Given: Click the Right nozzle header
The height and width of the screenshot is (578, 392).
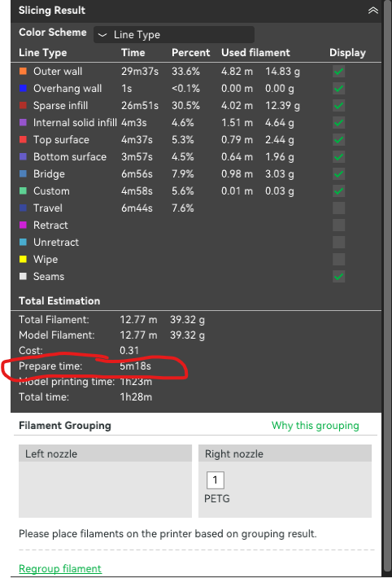Looking at the screenshot, I should 285,453.
